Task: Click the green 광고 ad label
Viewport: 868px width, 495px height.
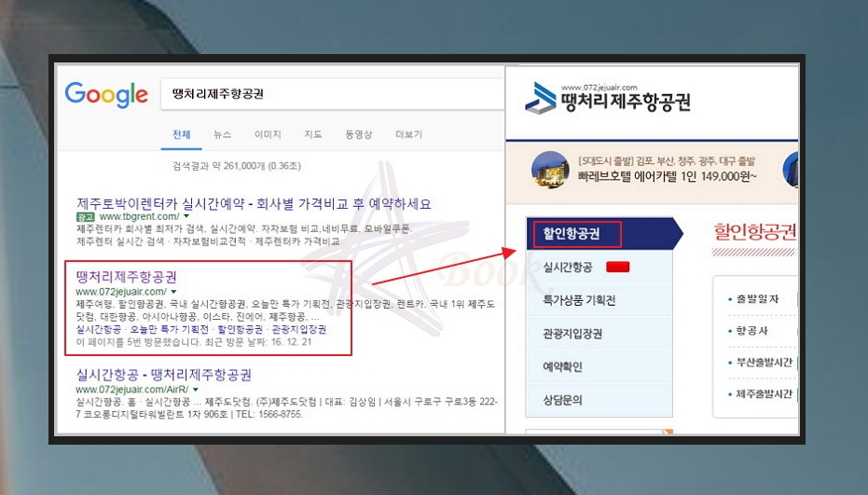Action: coord(85,216)
